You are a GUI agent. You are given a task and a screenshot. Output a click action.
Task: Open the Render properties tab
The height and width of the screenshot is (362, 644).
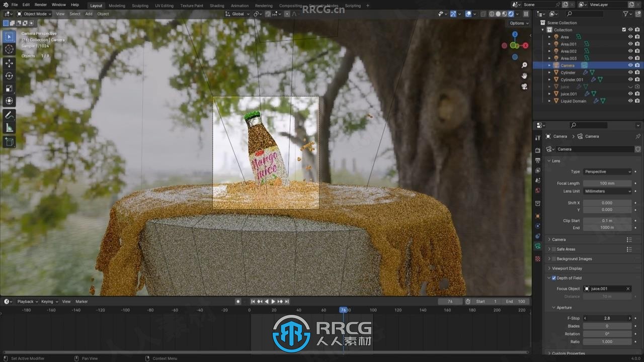[538, 150]
